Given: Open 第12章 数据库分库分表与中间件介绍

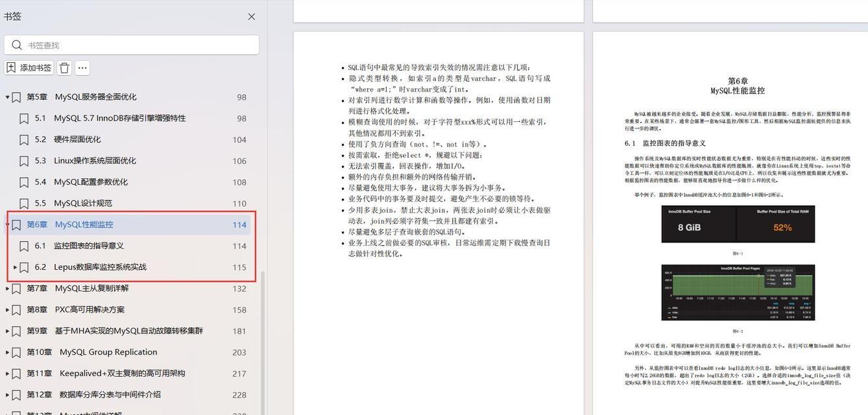Looking at the screenshot, I should (93, 395).
